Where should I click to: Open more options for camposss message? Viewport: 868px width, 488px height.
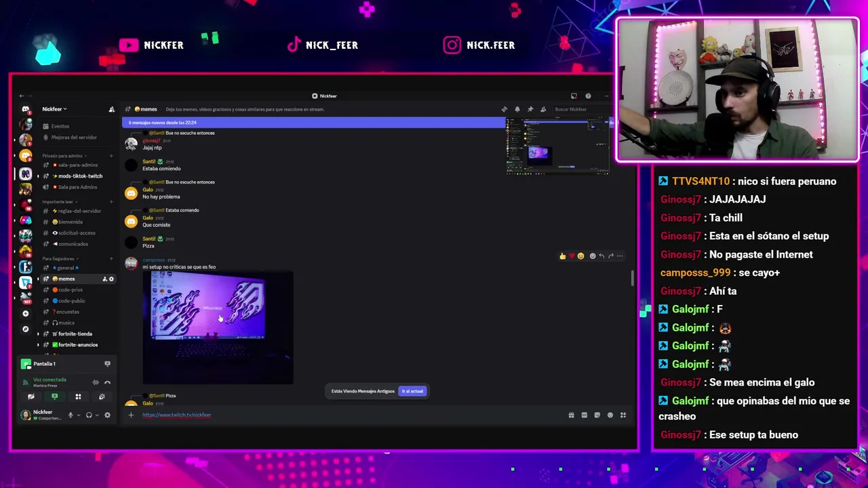[x=620, y=256]
